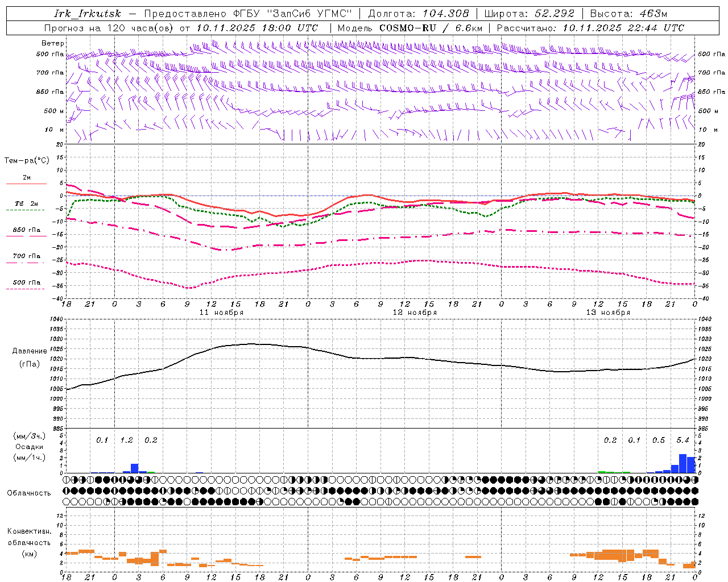728x582 pixels.
Task: Click the "(км)" convective cloud unit label
Action: pyautogui.click(x=29, y=554)
